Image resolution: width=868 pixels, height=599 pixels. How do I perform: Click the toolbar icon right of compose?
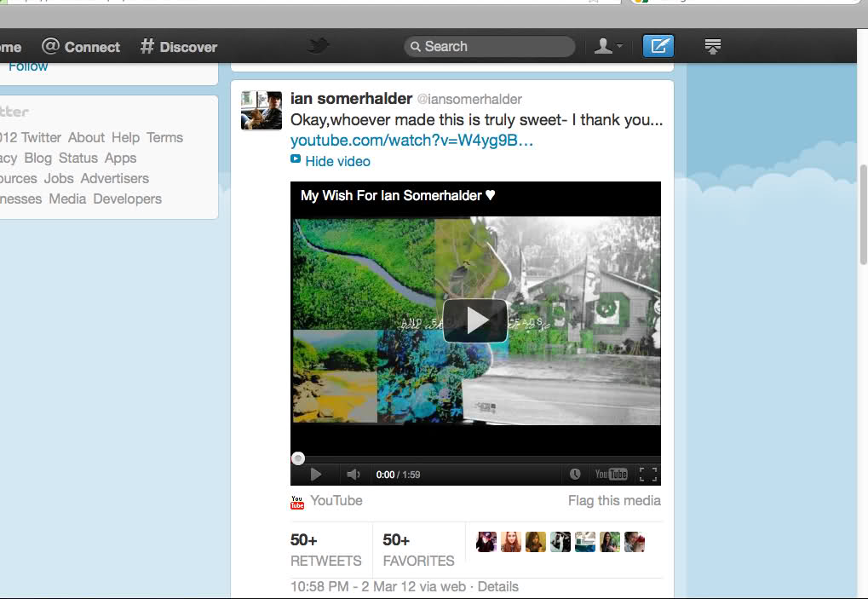712,46
